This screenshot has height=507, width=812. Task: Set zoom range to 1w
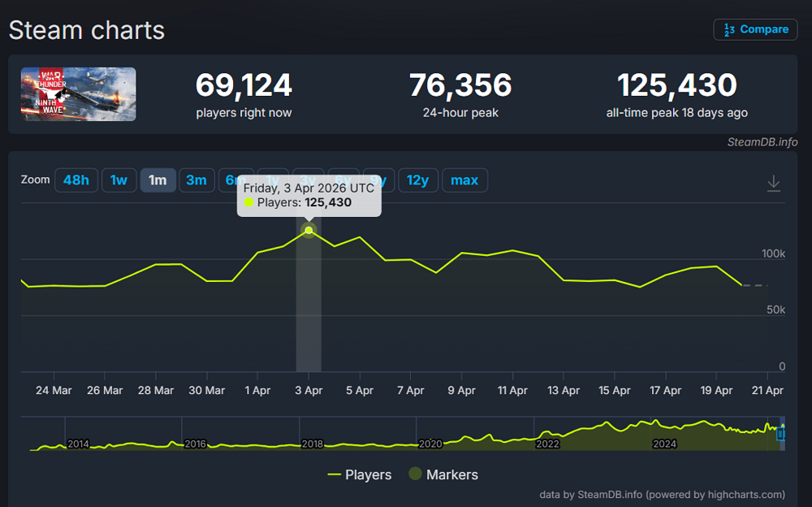pyautogui.click(x=119, y=180)
